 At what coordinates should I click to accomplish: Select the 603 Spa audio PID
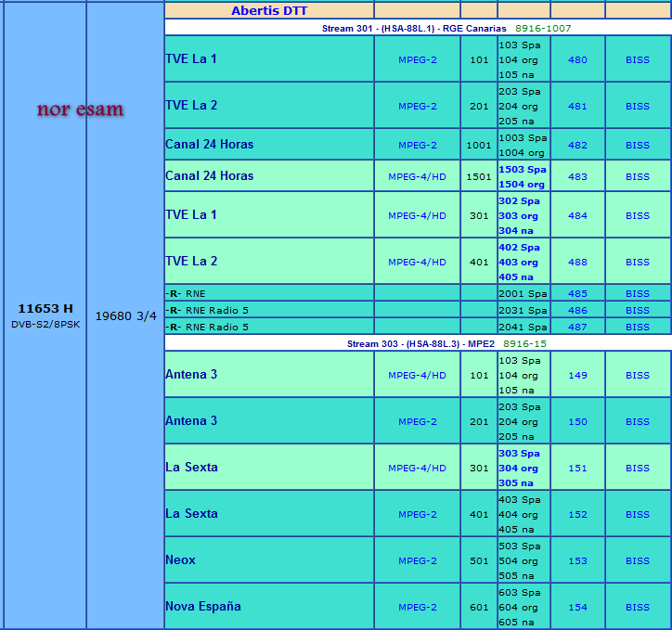click(x=520, y=593)
